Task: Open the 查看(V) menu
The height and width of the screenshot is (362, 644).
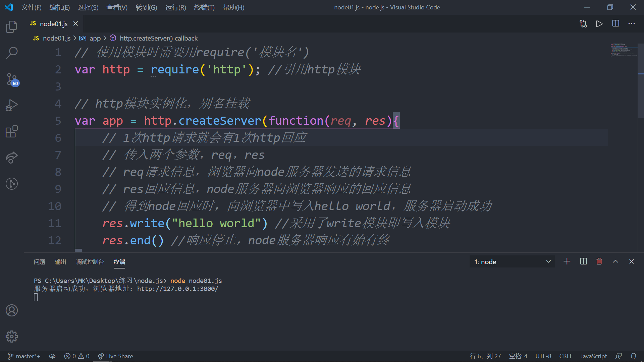Action: 116,7
